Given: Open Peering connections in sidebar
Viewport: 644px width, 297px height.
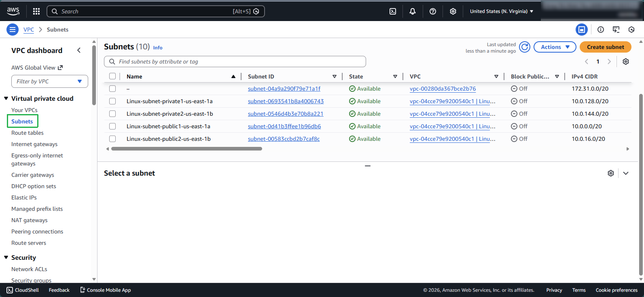Looking at the screenshot, I should tap(37, 231).
